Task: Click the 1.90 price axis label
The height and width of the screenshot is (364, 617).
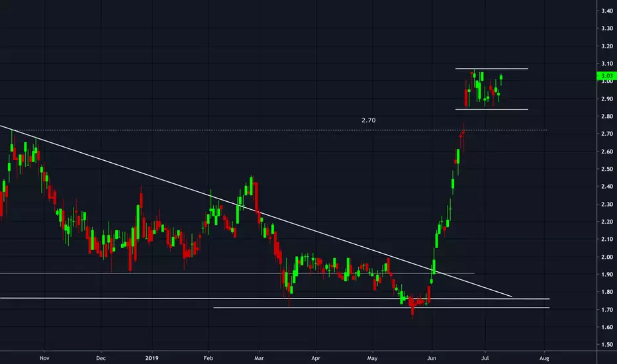Action: [607, 274]
